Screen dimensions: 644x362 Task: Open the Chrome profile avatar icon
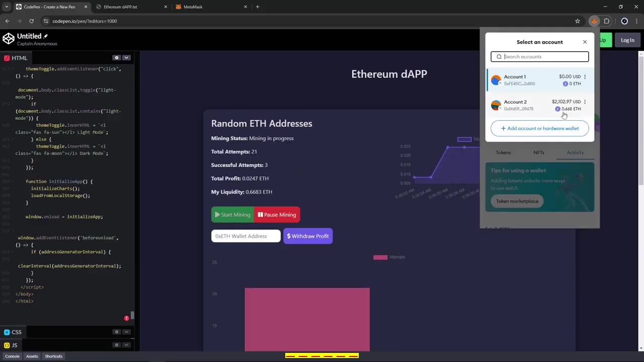[x=624, y=21]
